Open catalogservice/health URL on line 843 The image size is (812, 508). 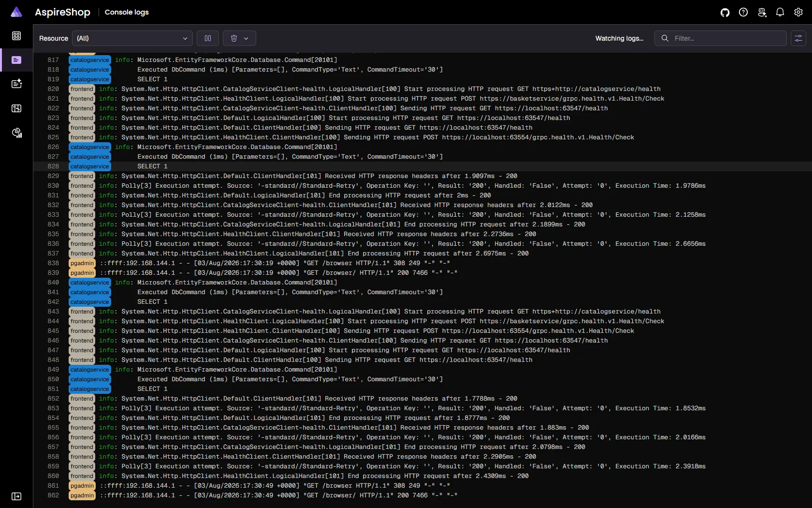tap(596, 312)
